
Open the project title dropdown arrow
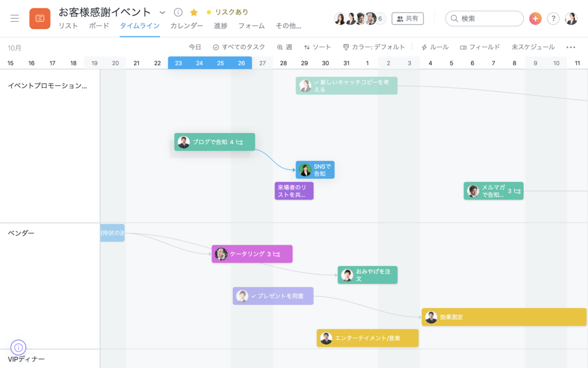162,12
